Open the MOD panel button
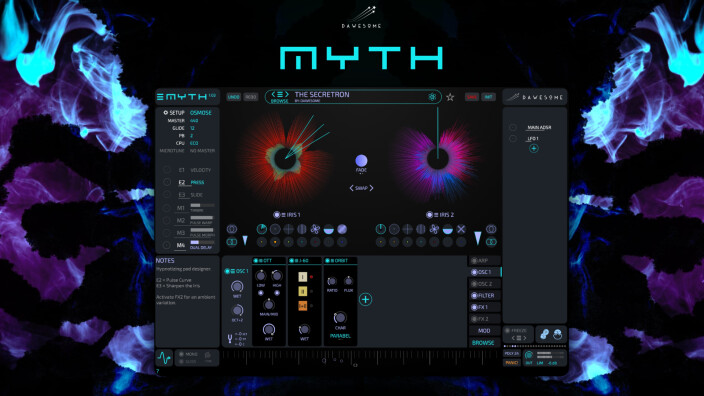The width and height of the screenshot is (704, 396). (484, 330)
